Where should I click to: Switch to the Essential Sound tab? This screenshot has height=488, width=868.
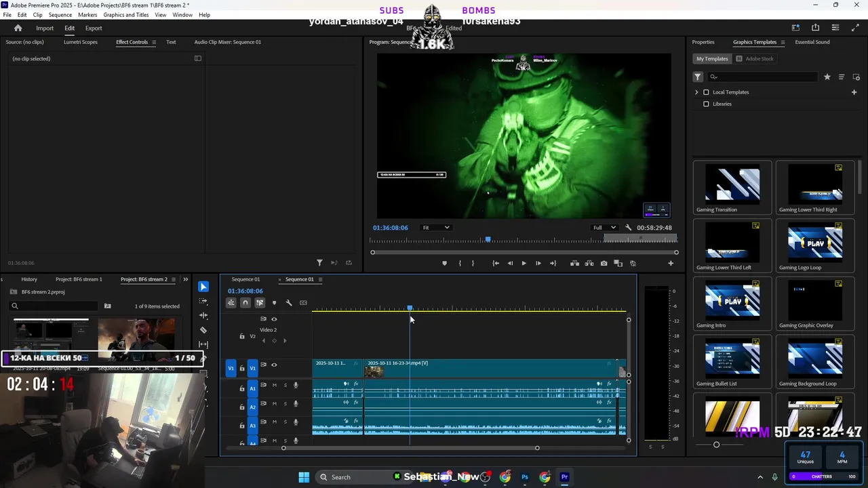point(812,42)
